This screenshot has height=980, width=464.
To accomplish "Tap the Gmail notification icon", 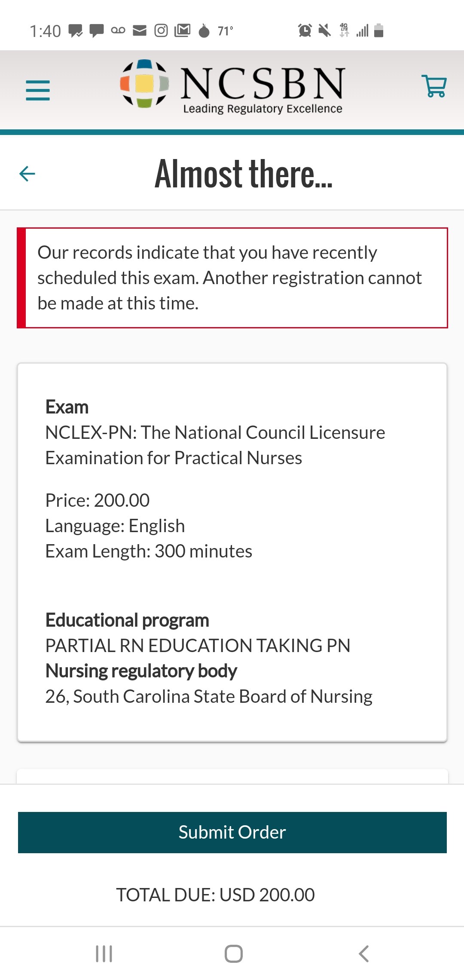I will click(182, 31).
